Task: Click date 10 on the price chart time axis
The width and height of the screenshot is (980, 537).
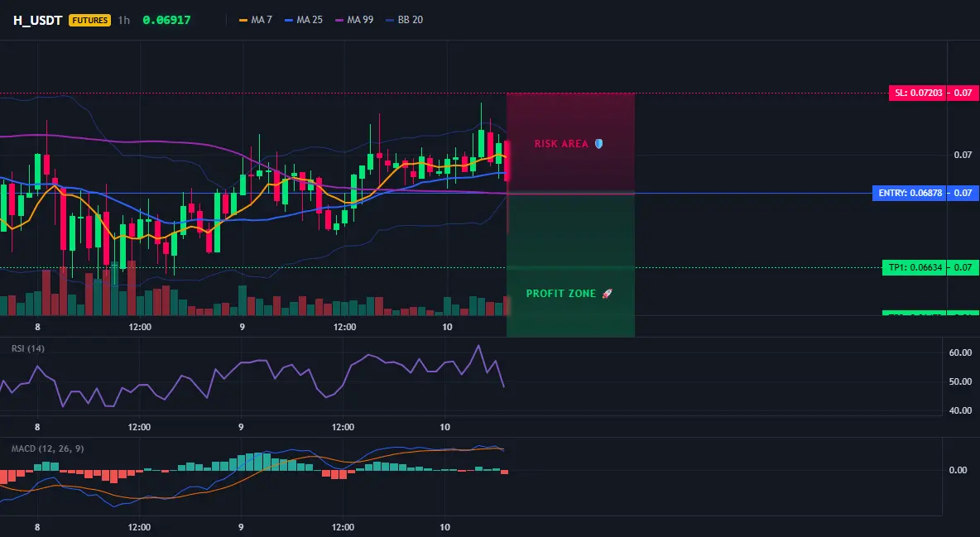Action: [x=447, y=327]
